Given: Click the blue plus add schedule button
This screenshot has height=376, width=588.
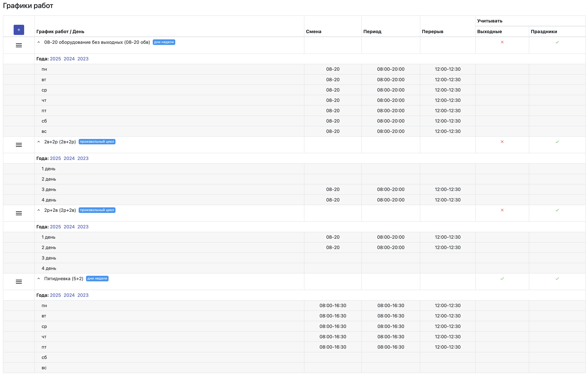Looking at the screenshot, I should point(19,30).
